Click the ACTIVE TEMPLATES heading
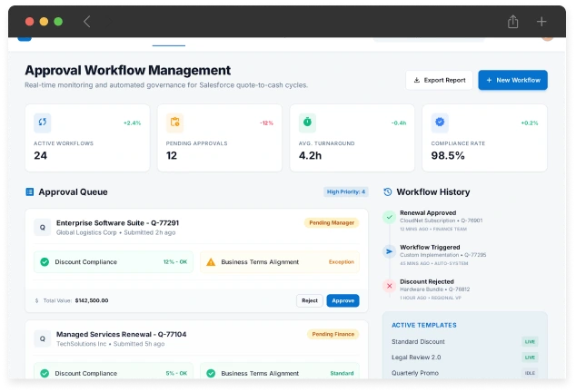The width and height of the screenshot is (576, 392). click(x=424, y=325)
